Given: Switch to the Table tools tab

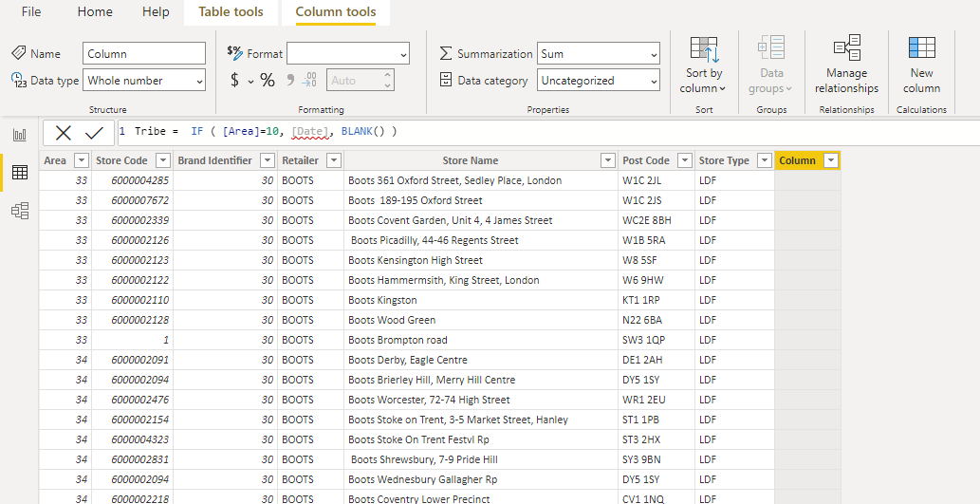Looking at the screenshot, I should click(x=231, y=12).
